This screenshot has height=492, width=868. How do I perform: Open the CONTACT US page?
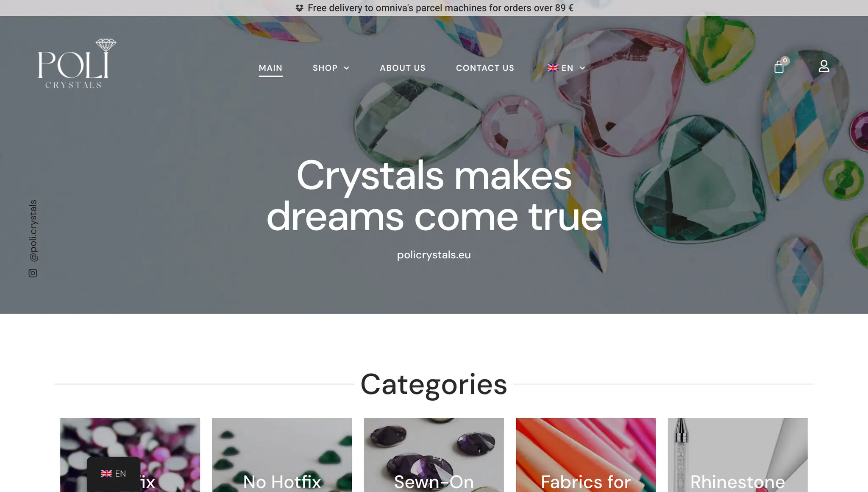(x=485, y=68)
